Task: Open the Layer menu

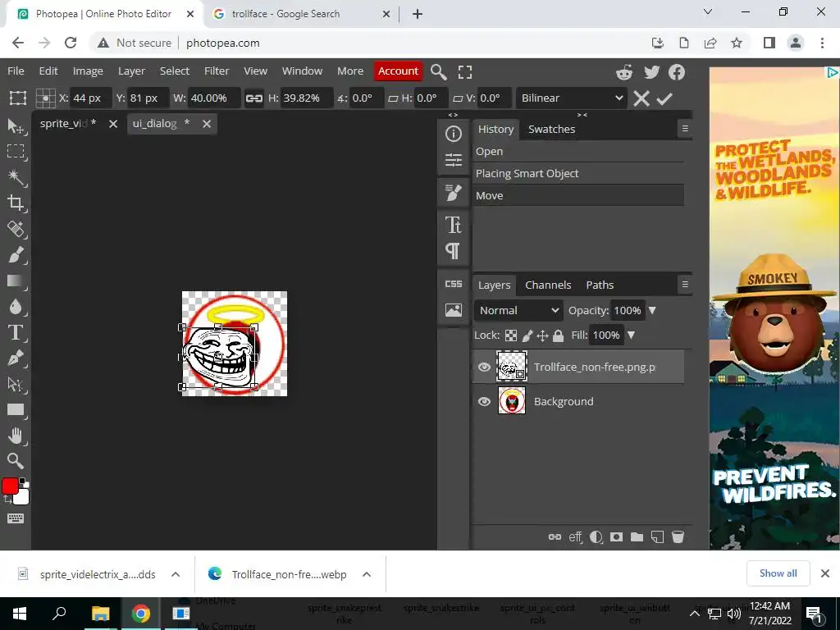Action: 131,71
